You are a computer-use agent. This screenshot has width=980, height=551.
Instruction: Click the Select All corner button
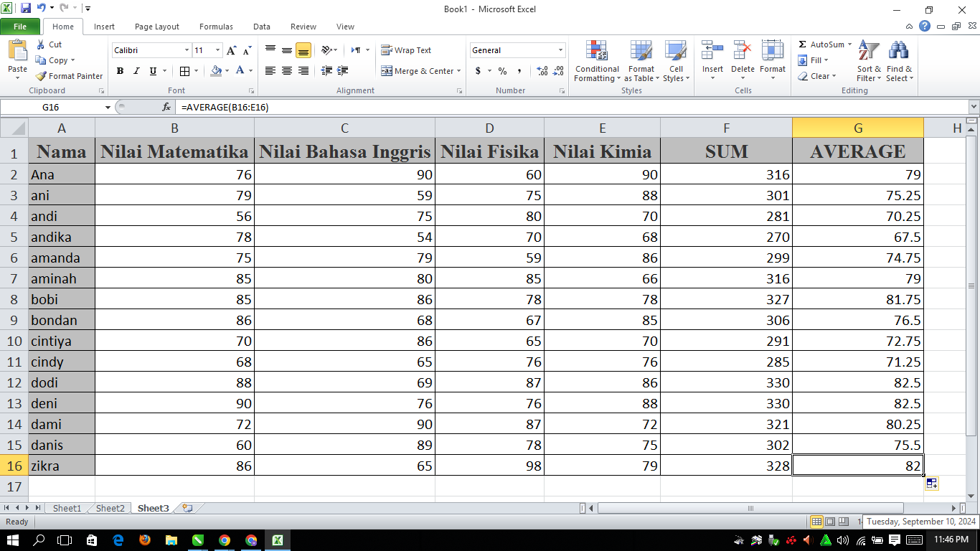14,128
